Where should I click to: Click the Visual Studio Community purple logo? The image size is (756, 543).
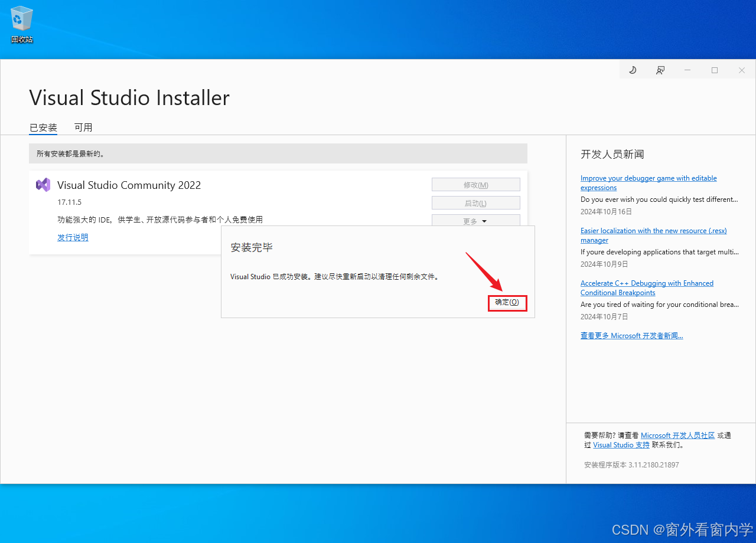(43, 185)
